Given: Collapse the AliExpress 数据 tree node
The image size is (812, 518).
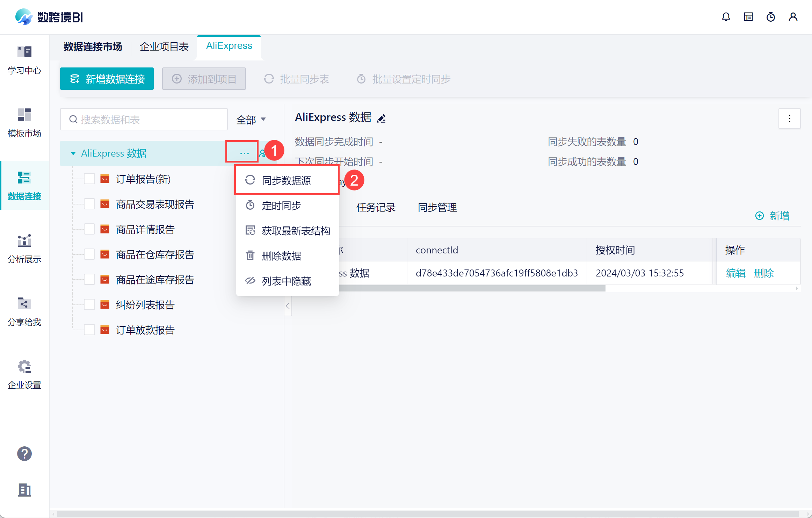Looking at the screenshot, I should point(73,153).
